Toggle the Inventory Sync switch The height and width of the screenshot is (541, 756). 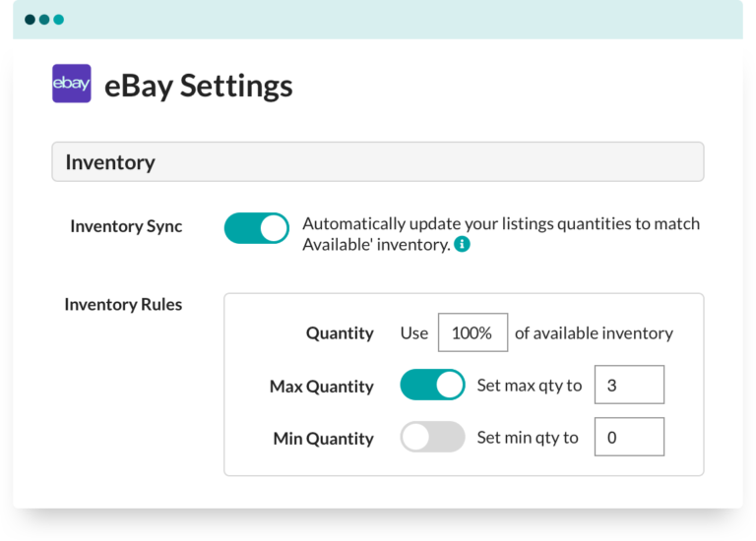point(257,227)
